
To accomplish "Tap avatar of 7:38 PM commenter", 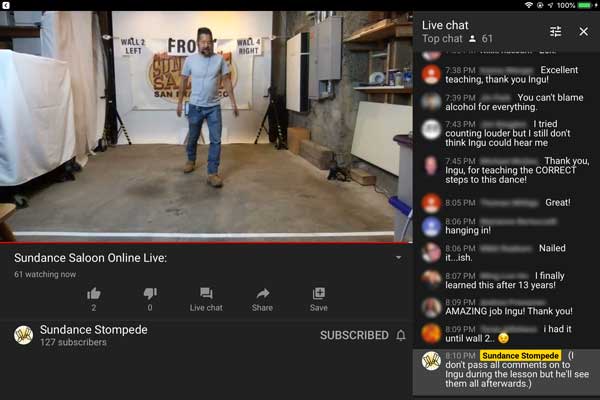I will tap(431, 74).
